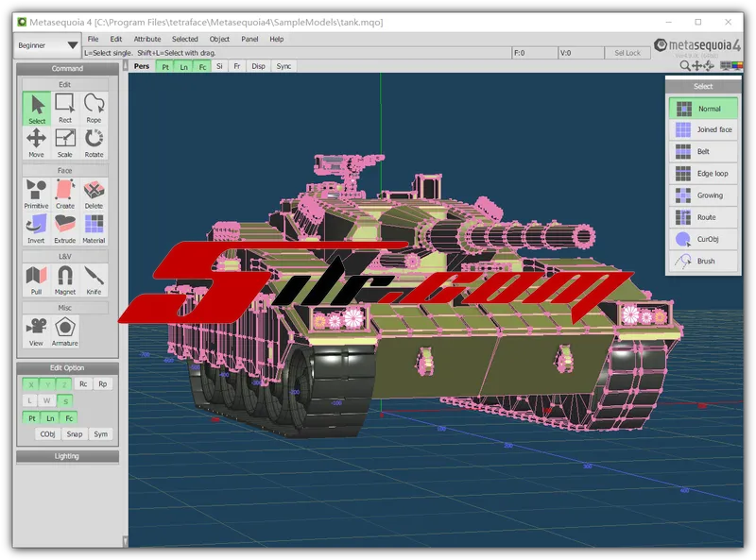
Task: Pick the Brush selection mode
Action: pyautogui.click(x=703, y=262)
